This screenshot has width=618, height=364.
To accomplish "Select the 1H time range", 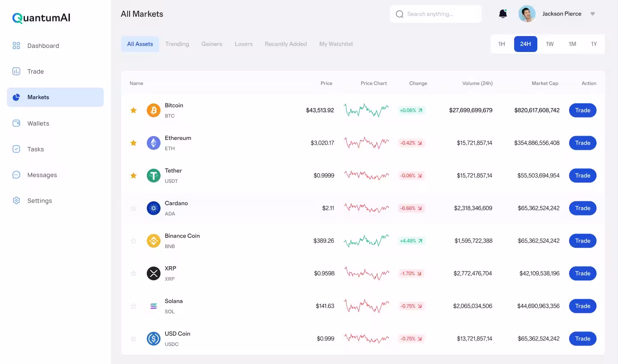I will point(502,44).
